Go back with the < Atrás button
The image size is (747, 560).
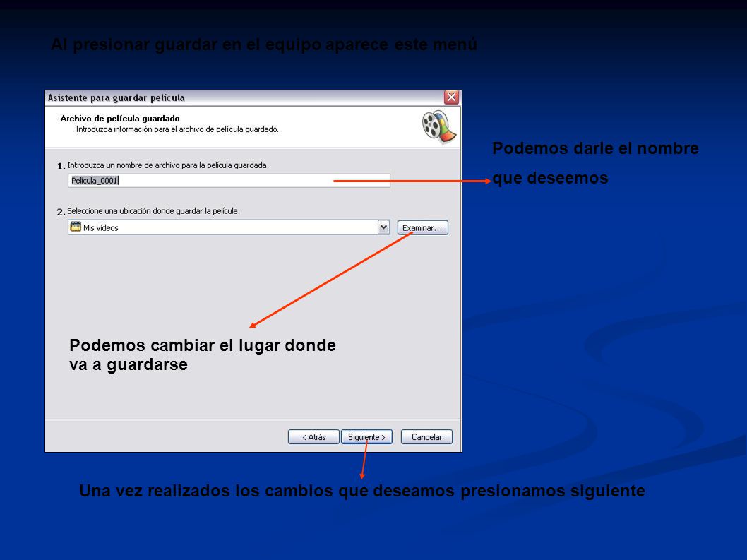[313, 437]
